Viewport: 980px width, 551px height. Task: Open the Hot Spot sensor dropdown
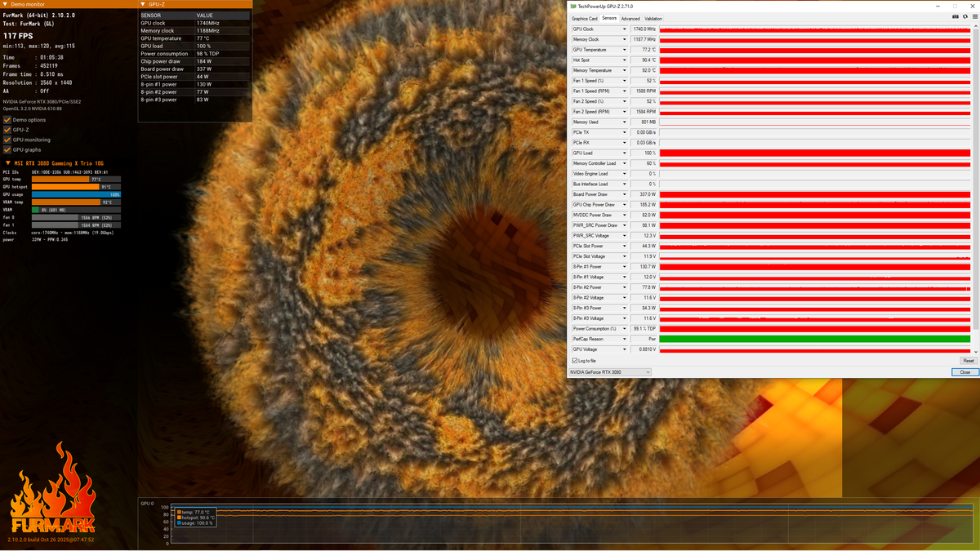(x=625, y=60)
